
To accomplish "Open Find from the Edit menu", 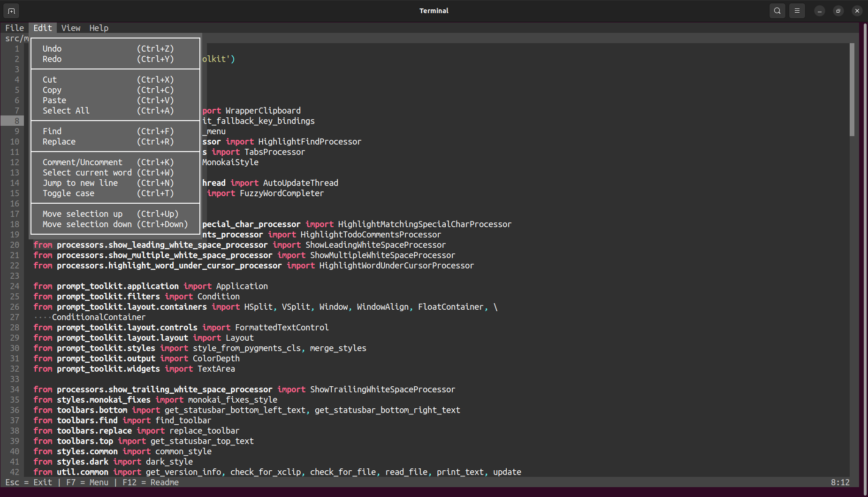I will 52,131.
